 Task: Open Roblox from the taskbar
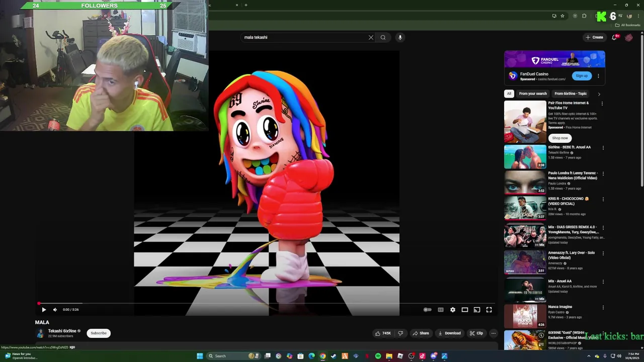tap(400, 356)
